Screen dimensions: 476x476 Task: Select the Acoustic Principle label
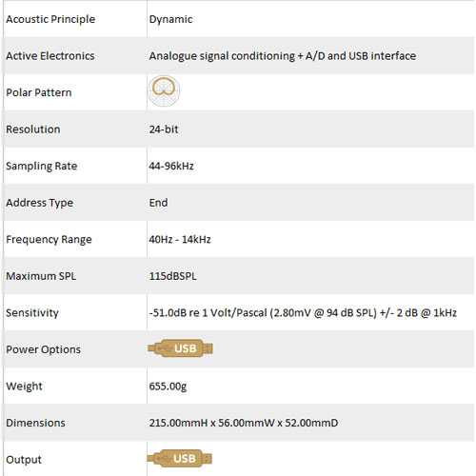click(50, 19)
